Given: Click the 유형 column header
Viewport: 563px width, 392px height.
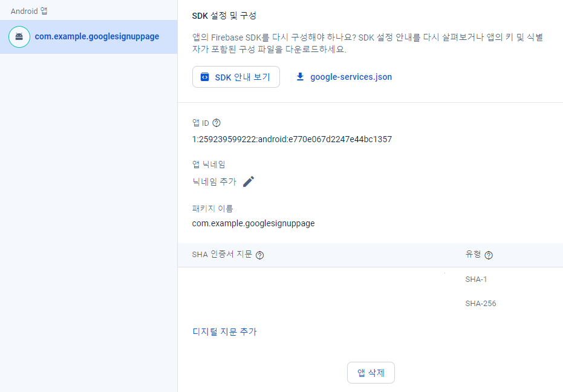Looking at the screenshot, I should point(473,255).
